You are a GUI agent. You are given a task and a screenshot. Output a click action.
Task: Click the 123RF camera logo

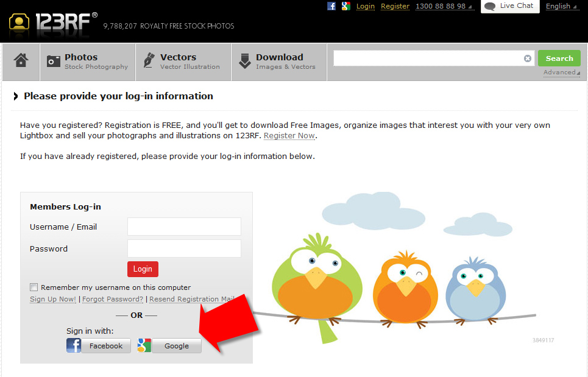pos(19,23)
